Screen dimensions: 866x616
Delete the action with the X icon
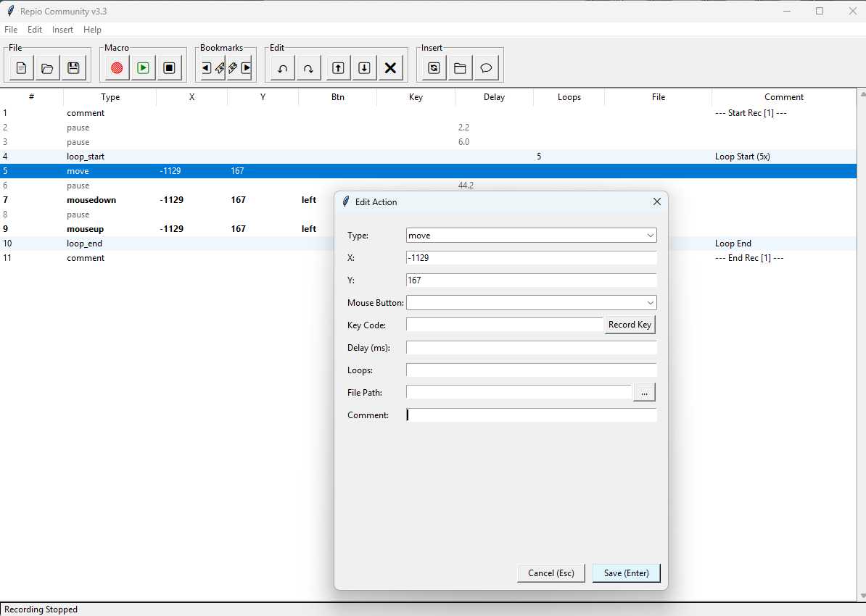click(x=390, y=68)
